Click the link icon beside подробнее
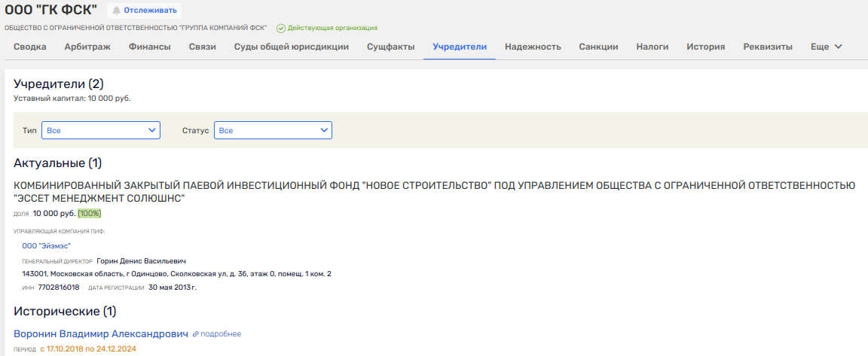Screen dimensions: 868x356 (x=196, y=333)
